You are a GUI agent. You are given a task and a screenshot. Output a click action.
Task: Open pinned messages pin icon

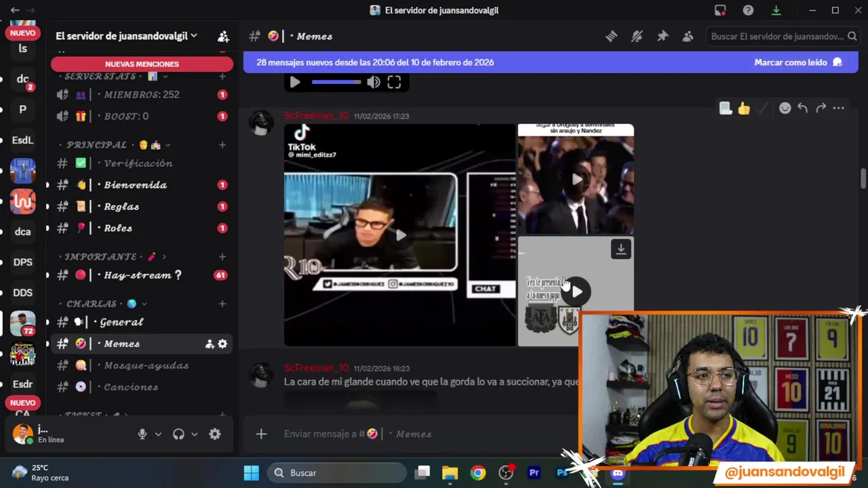pyautogui.click(x=663, y=37)
